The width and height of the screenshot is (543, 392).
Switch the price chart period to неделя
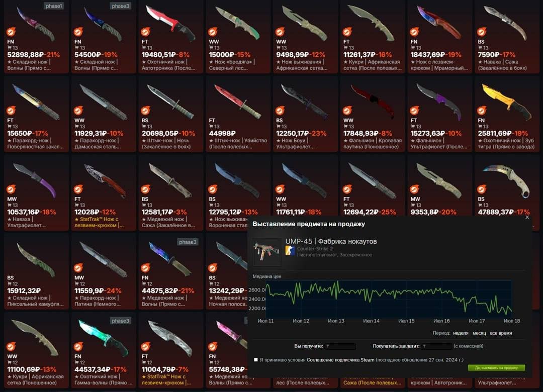(x=461, y=333)
